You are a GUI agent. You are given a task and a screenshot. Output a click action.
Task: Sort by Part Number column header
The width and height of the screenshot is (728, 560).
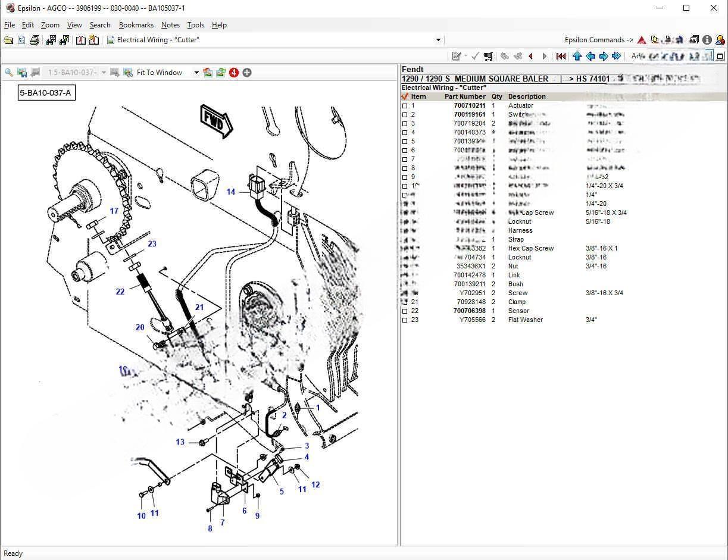[465, 96]
